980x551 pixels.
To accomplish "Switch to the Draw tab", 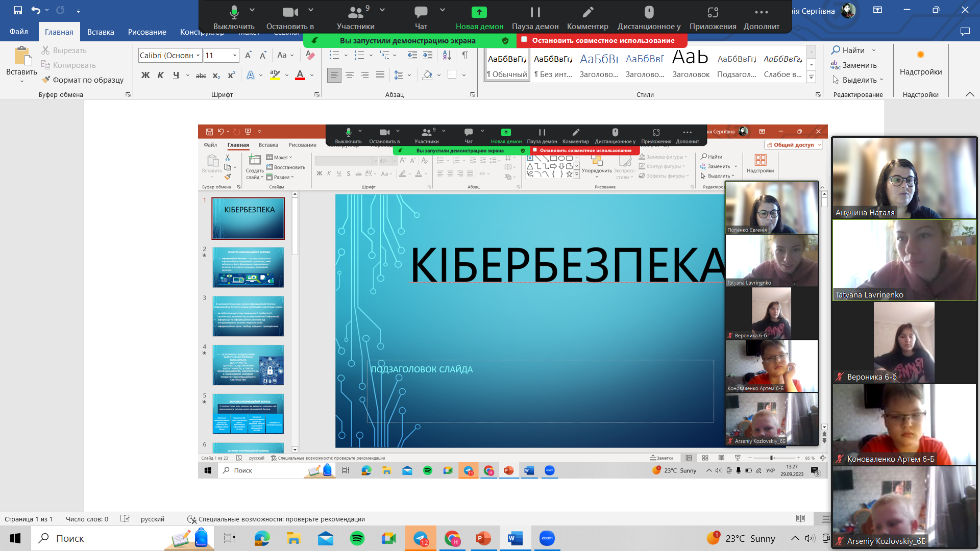I will point(147,32).
